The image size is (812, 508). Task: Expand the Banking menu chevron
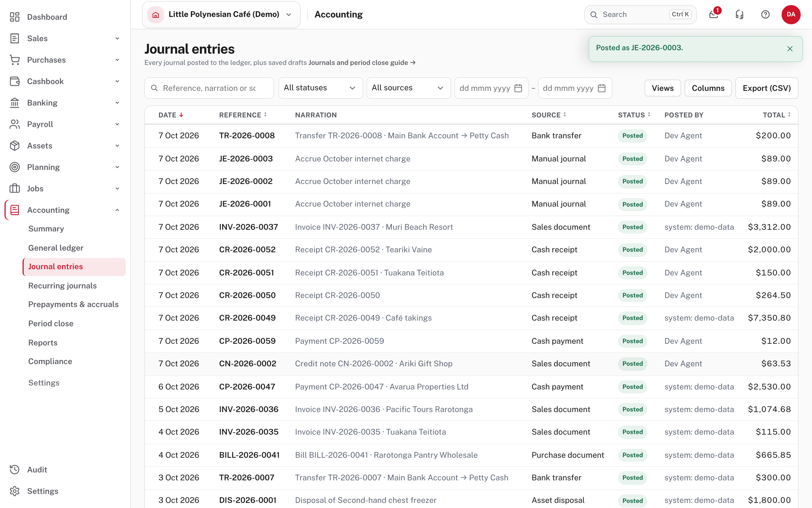(x=118, y=103)
